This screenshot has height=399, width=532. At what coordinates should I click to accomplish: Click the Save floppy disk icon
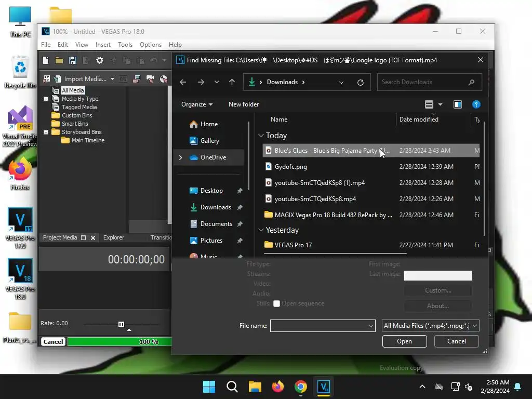(72, 60)
